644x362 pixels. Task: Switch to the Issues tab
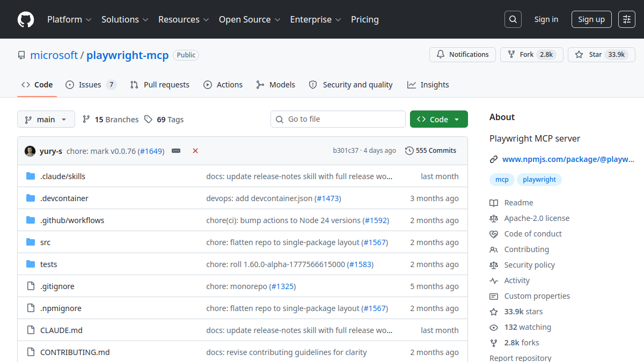(x=91, y=85)
